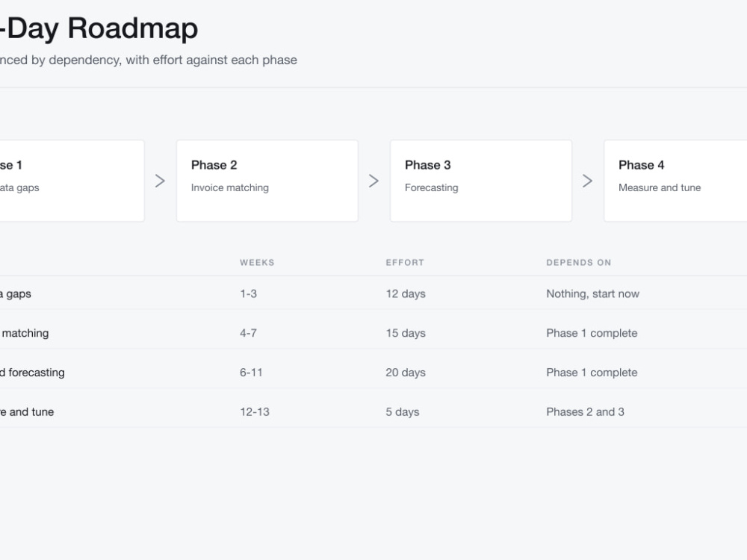This screenshot has height=560, width=747.
Task: Click the '5 days' effort cell
Action: (x=403, y=412)
